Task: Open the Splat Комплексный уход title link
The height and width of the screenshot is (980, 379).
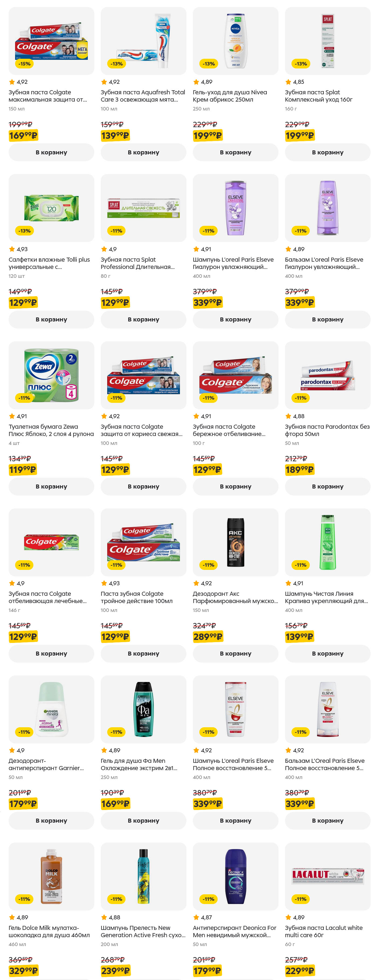Action: coord(319,96)
